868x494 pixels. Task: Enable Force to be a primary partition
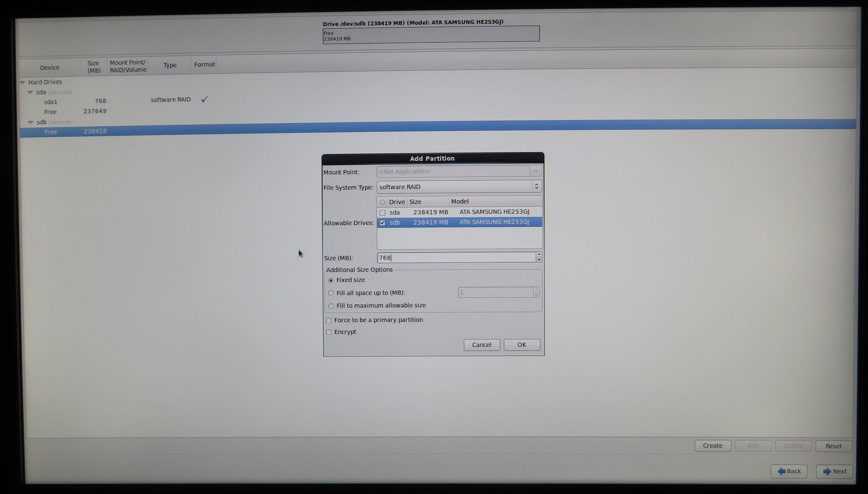(x=329, y=320)
